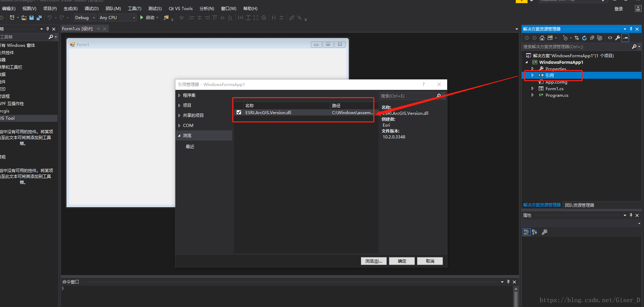Close the Form1.cs [设计] tab

click(x=105, y=29)
